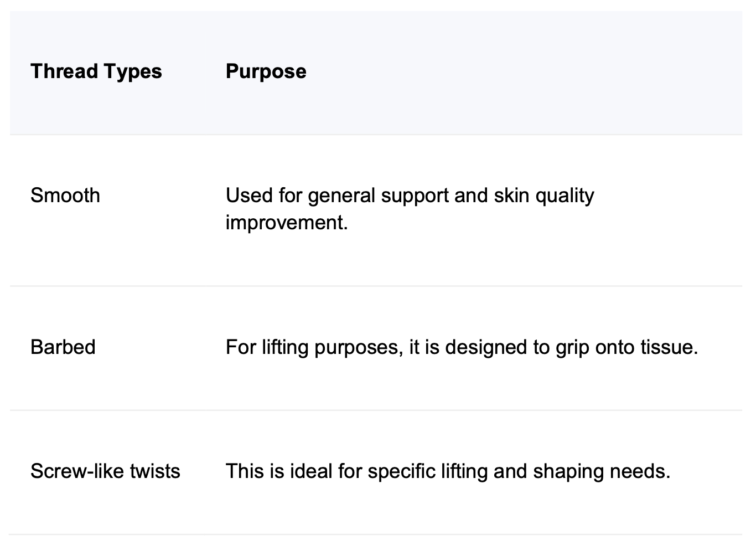Screen dimensions: 756x545
Task: Select the Barbed thread type cell
Action: coord(63,347)
